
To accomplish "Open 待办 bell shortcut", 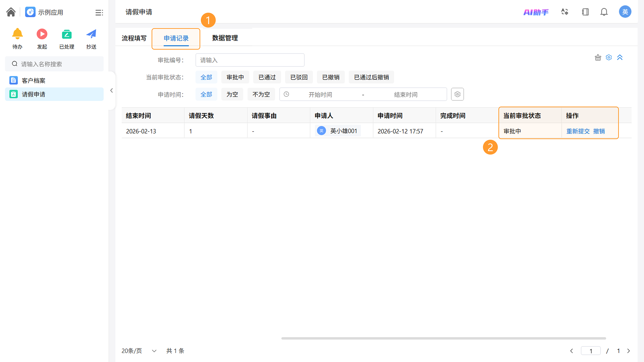I will [17, 34].
